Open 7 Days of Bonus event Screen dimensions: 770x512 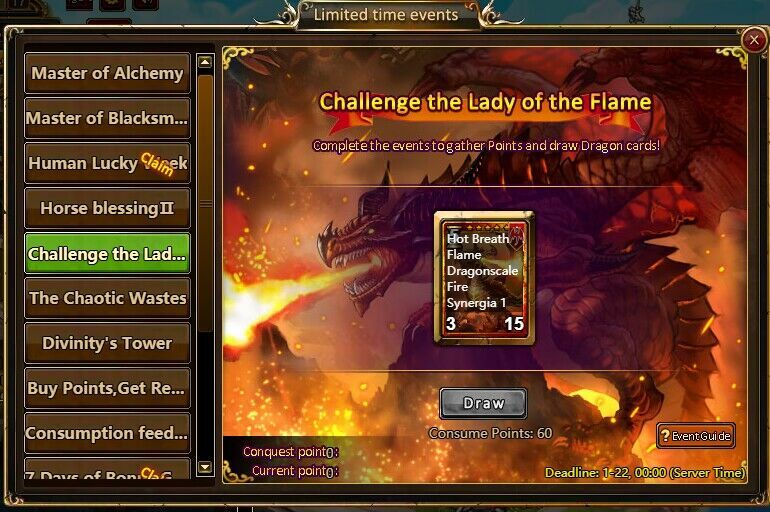pyautogui.click(x=107, y=469)
